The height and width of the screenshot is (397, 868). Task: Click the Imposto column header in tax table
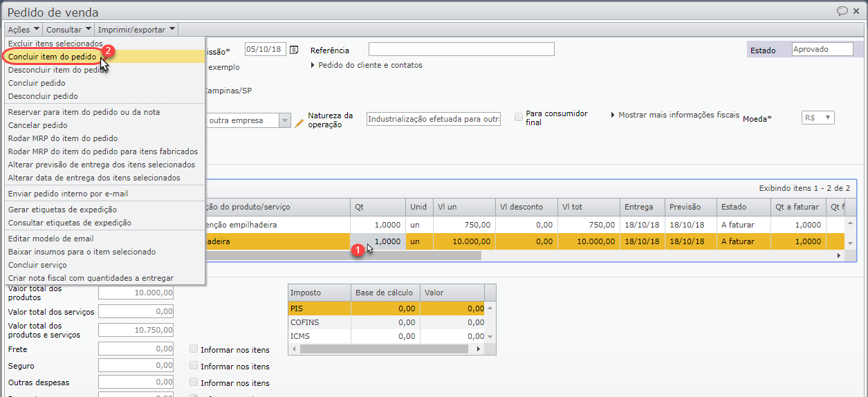[320, 293]
